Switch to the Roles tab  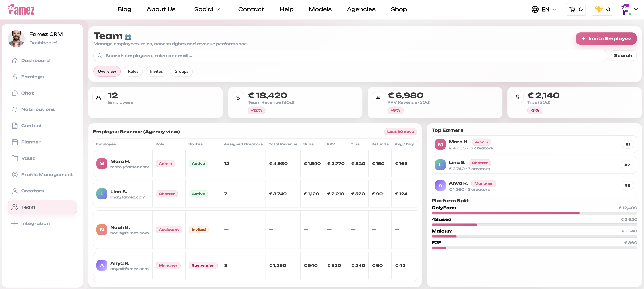pyautogui.click(x=133, y=71)
